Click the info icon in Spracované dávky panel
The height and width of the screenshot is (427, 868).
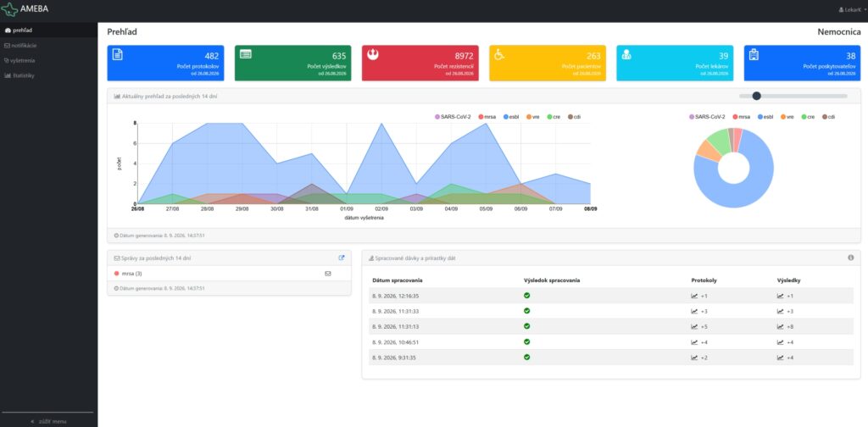pos(851,258)
